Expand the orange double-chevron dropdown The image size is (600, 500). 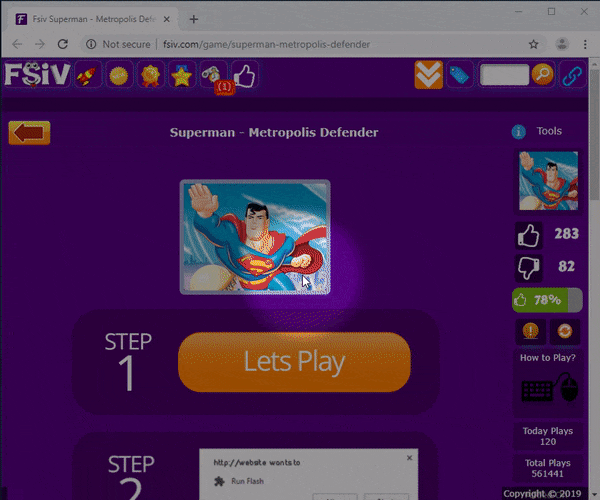point(428,75)
